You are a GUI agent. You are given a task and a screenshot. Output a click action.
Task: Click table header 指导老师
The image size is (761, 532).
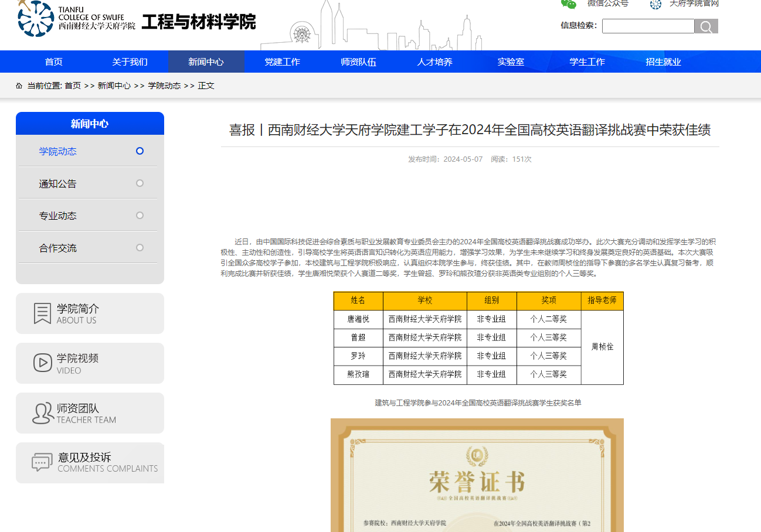602,301
